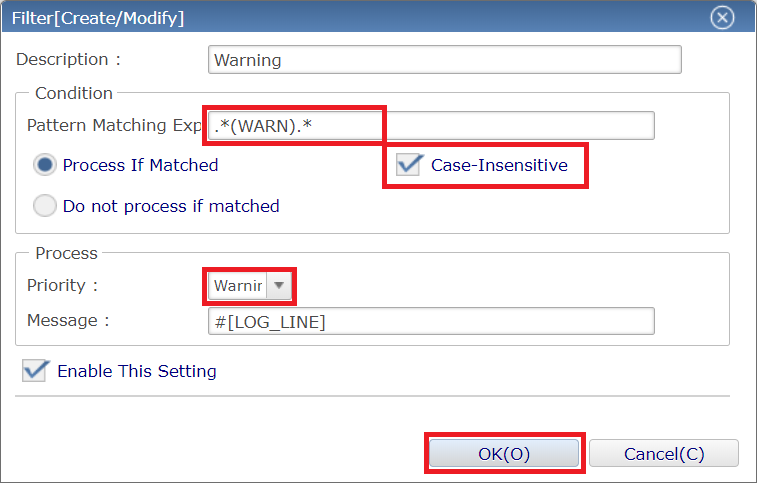Close the Filter dialog with the X icon
The width and height of the screenshot is (757, 483).
pos(721,18)
